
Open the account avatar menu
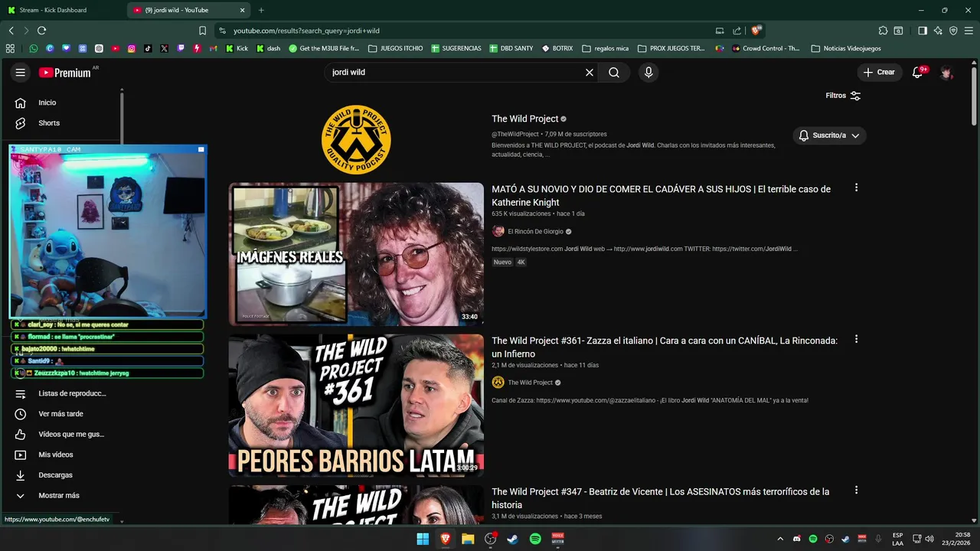click(947, 72)
